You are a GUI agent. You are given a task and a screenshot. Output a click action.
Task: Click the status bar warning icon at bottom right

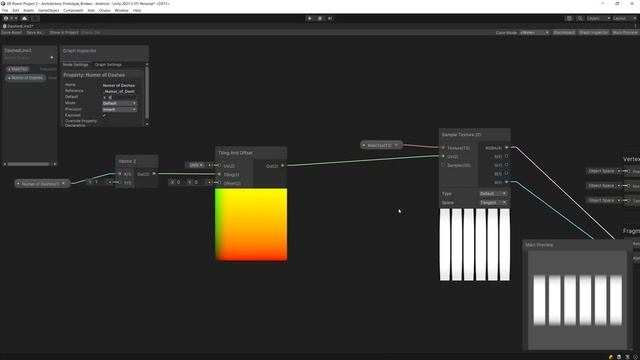click(x=611, y=357)
